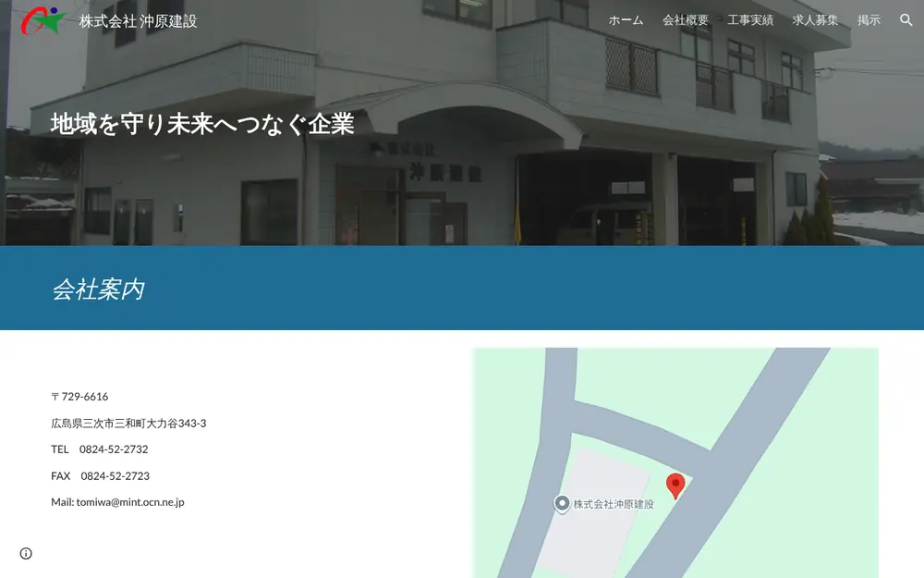This screenshot has width=924, height=578.
Task: Click the grey 株式会社沖原建設 map place marker
Action: pos(562,503)
